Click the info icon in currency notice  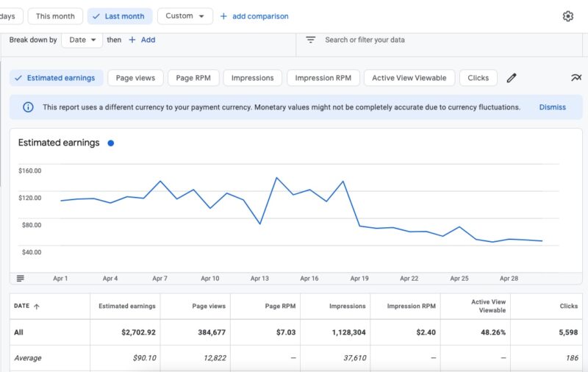[28, 107]
